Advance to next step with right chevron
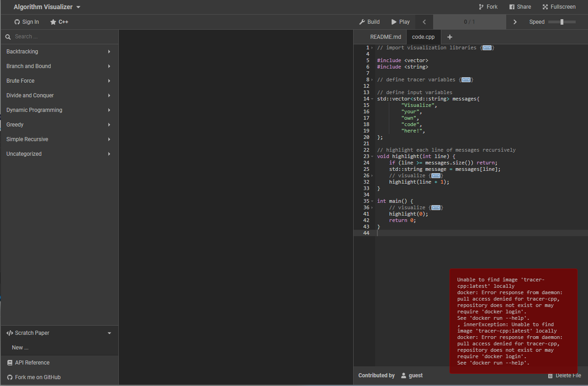588x386 pixels. 515,22
